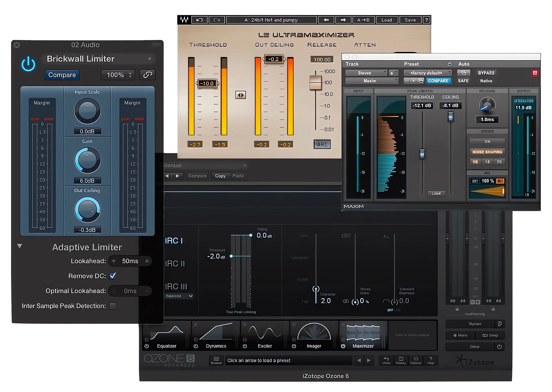The width and height of the screenshot is (552, 392).
Task: Toggle Maxim NOISE SHAPING button
Action: pyautogui.click(x=487, y=152)
